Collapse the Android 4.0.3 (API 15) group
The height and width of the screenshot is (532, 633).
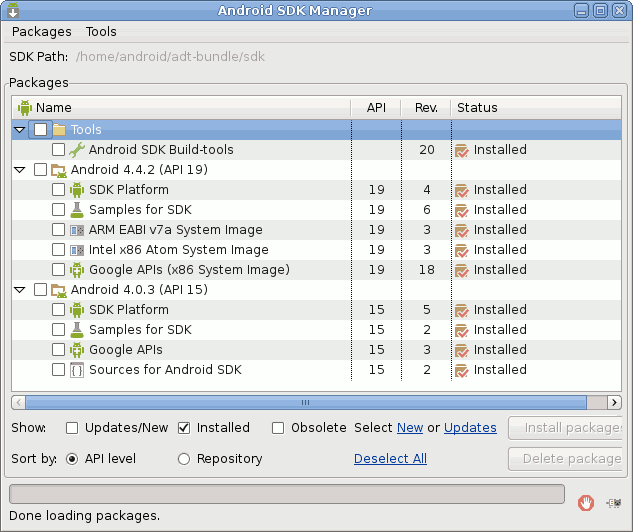(x=19, y=290)
